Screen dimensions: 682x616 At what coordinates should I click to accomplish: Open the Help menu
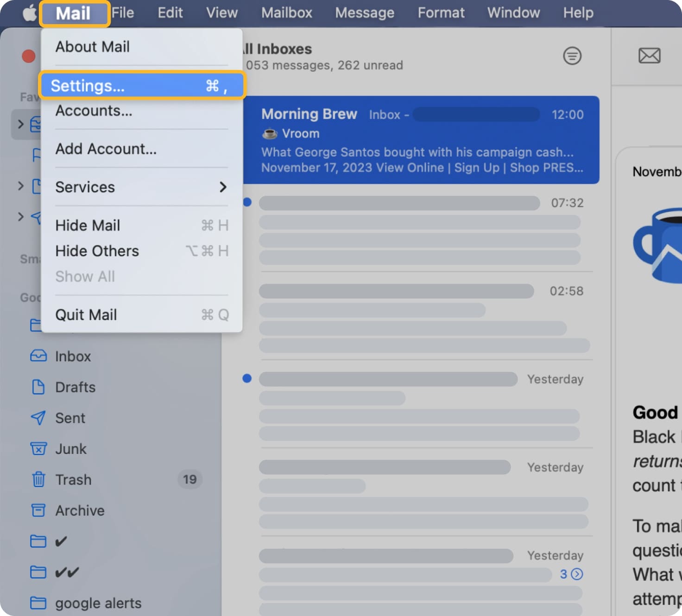(x=578, y=13)
